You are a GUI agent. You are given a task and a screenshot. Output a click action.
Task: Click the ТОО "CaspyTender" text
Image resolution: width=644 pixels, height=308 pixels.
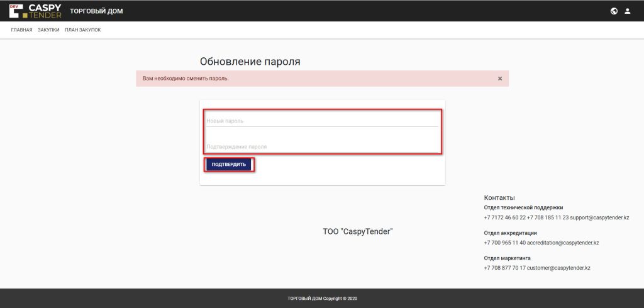tap(357, 231)
